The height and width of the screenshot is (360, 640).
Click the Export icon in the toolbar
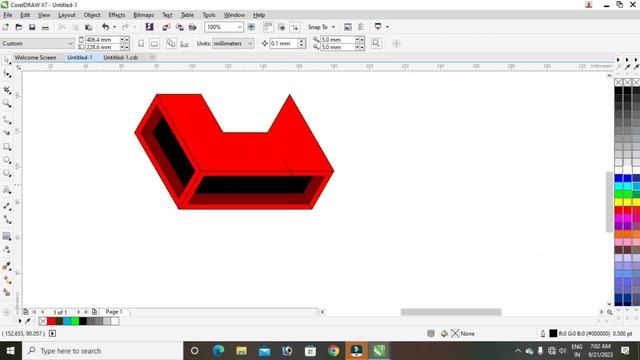(180, 27)
